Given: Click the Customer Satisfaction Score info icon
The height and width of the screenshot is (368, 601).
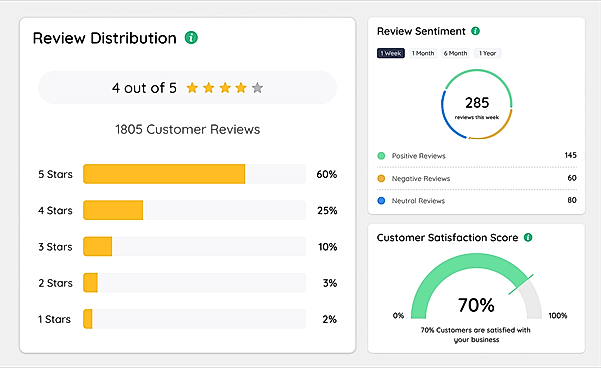Looking at the screenshot, I should click(528, 237).
